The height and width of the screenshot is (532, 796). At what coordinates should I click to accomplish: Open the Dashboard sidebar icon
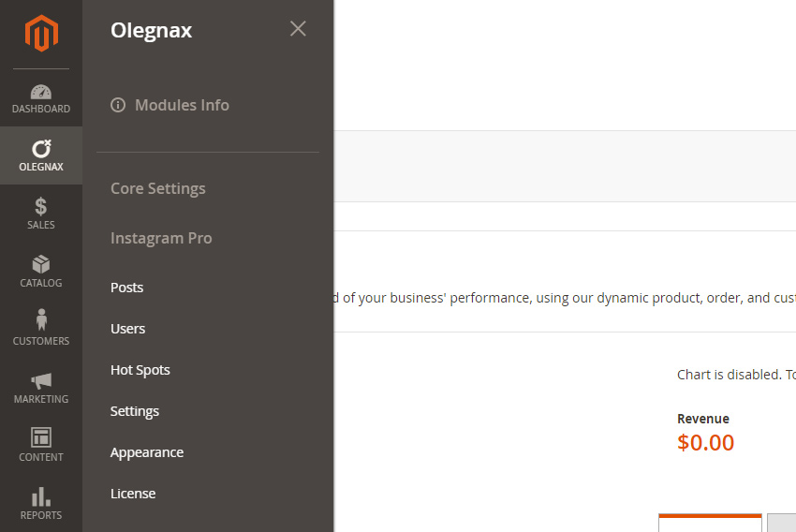point(41,92)
